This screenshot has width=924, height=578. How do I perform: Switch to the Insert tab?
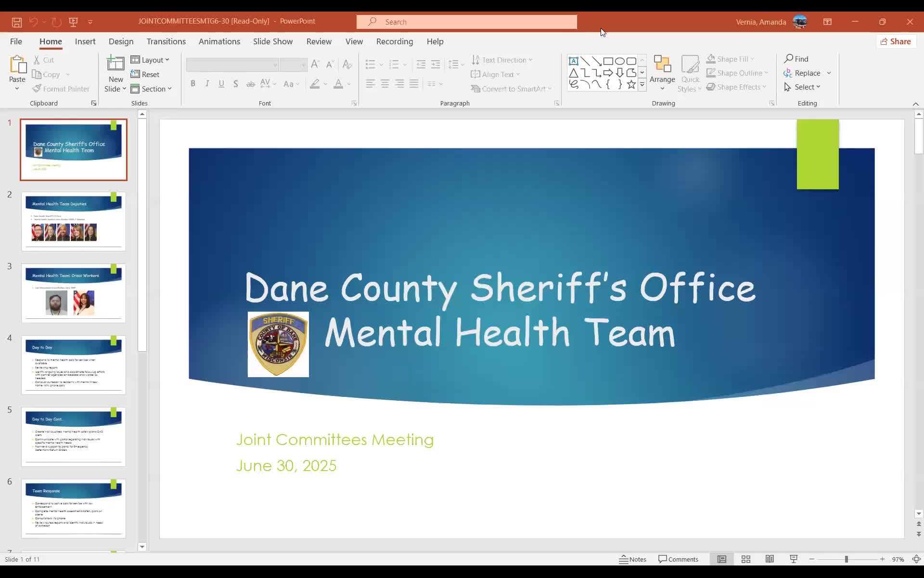(85, 41)
